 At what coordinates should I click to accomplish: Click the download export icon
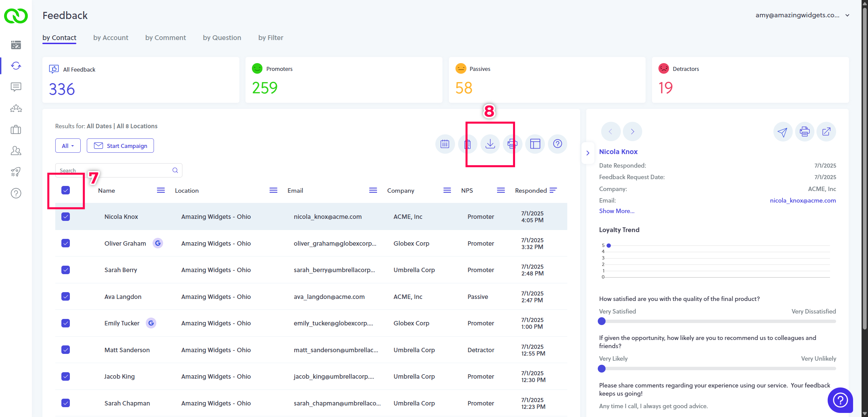pyautogui.click(x=490, y=144)
